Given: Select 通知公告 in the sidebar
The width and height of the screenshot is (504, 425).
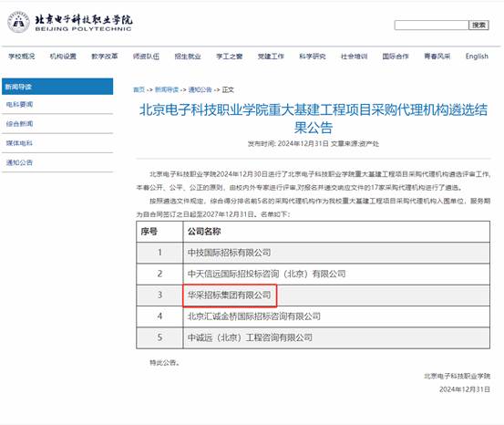Looking at the screenshot, I should pos(19,162).
